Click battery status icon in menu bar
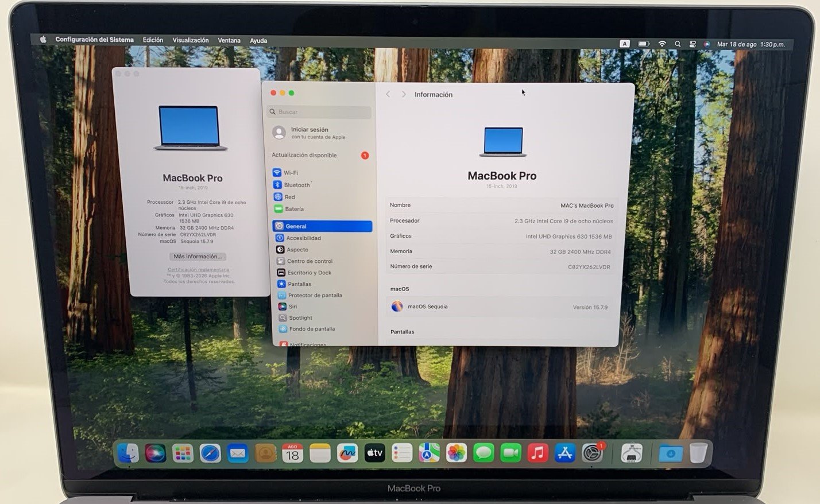Image resolution: width=820 pixels, height=504 pixels. (x=644, y=44)
